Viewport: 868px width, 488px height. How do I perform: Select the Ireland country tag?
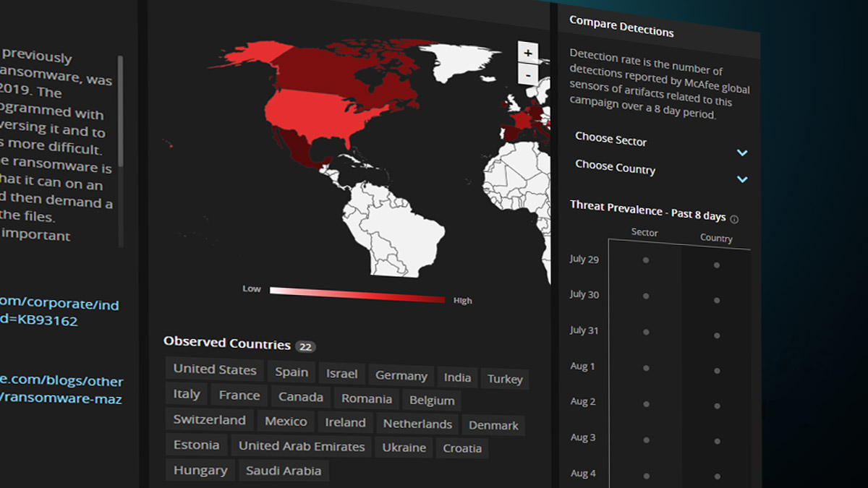[345, 422]
